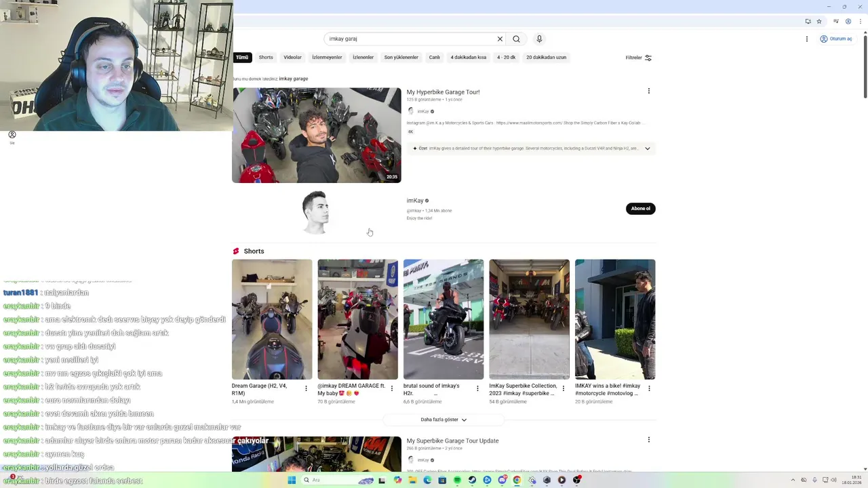The height and width of the screenshot is (488, 868).
Task: Click the volume speaker tray icon
Action: (834, 480)
